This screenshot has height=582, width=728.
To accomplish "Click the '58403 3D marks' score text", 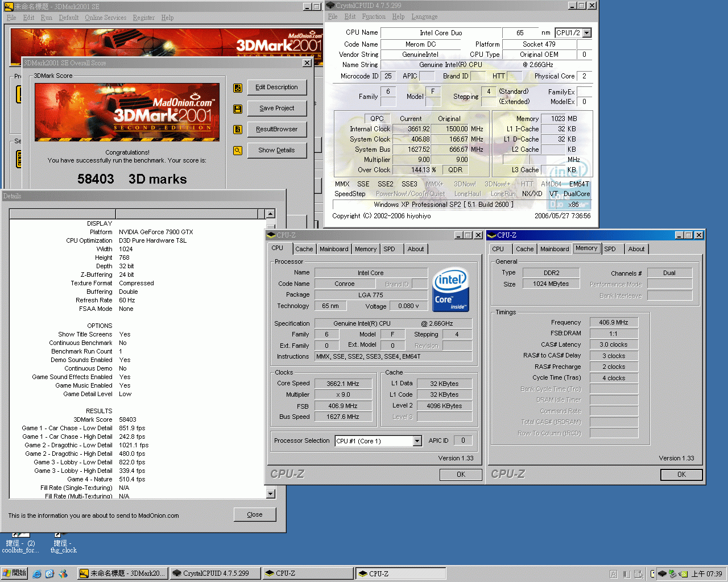I will tap(132, 179).
